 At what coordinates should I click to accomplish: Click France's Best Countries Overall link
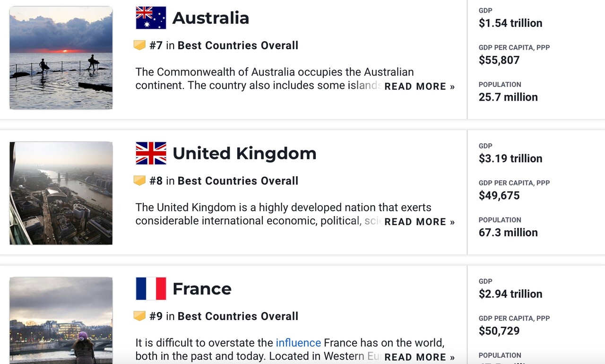(x=238, y=316)
